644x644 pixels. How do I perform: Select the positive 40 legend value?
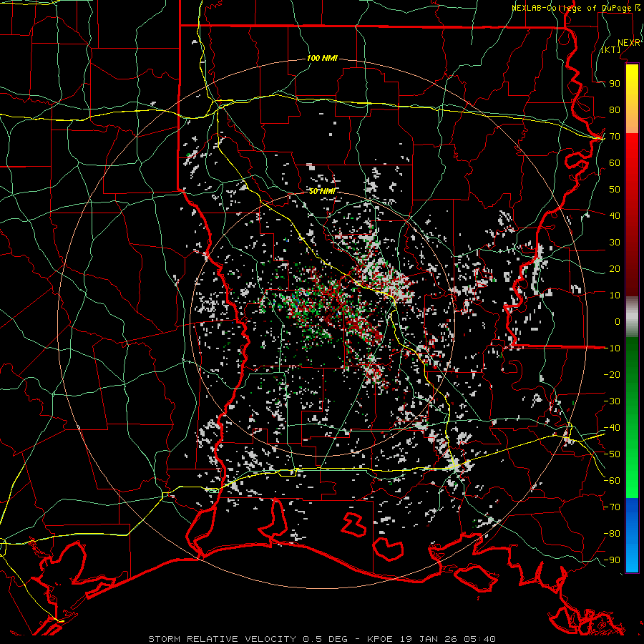pyautogui.click(x=615, y=215)
